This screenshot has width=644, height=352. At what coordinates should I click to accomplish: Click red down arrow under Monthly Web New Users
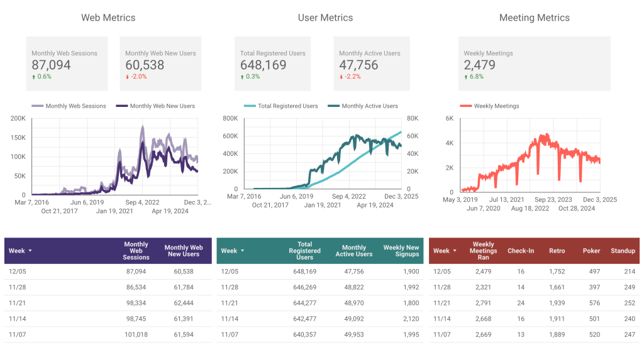127,77
